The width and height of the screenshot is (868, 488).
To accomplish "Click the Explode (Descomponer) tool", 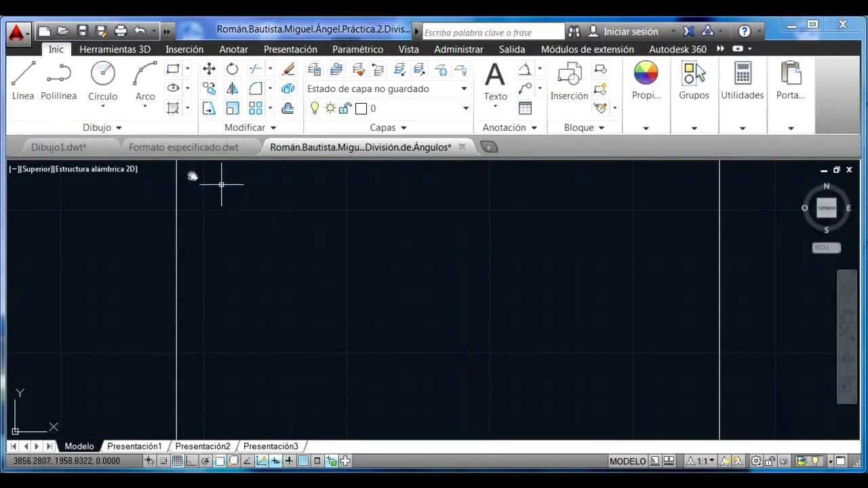I will point(288,89).
